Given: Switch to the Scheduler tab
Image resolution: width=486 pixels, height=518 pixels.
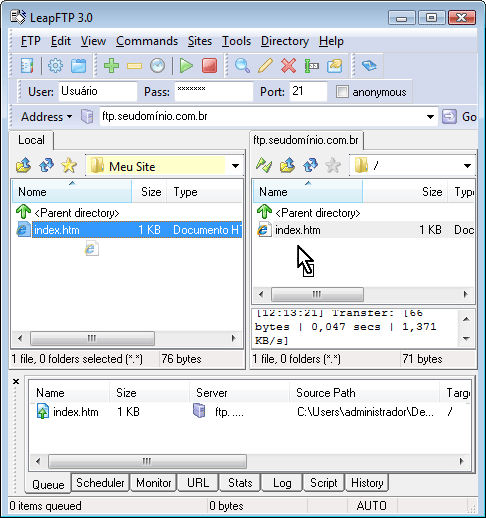Looking at the screenshot, I should pos(100,483).
